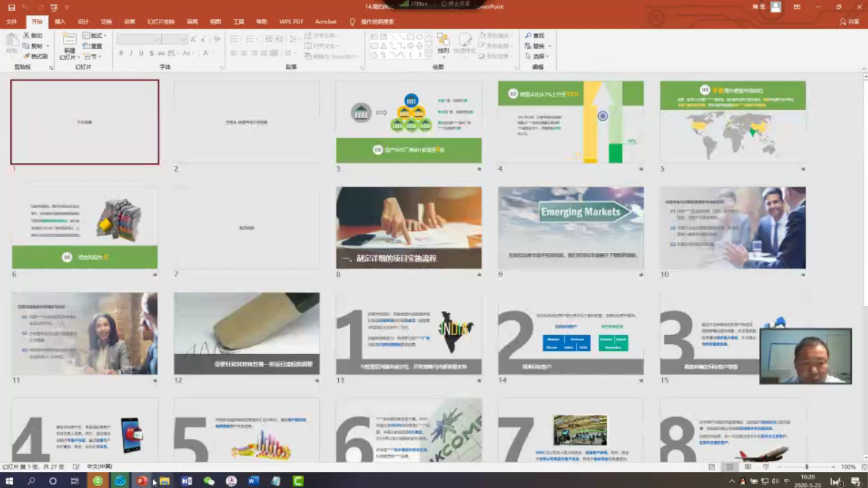Switch to the 插入 Insert tab
The image size is (868, 488).
pyautogui.click(x=60, y=21)
